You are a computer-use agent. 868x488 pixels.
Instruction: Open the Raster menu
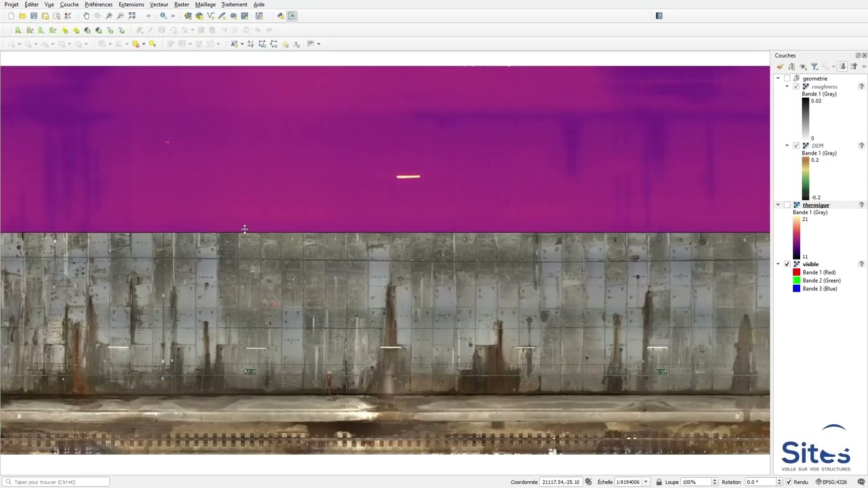coord(182,4)
